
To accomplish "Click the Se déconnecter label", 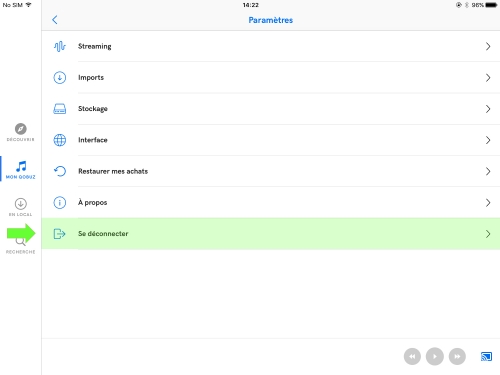I will [x=103, y=234].
